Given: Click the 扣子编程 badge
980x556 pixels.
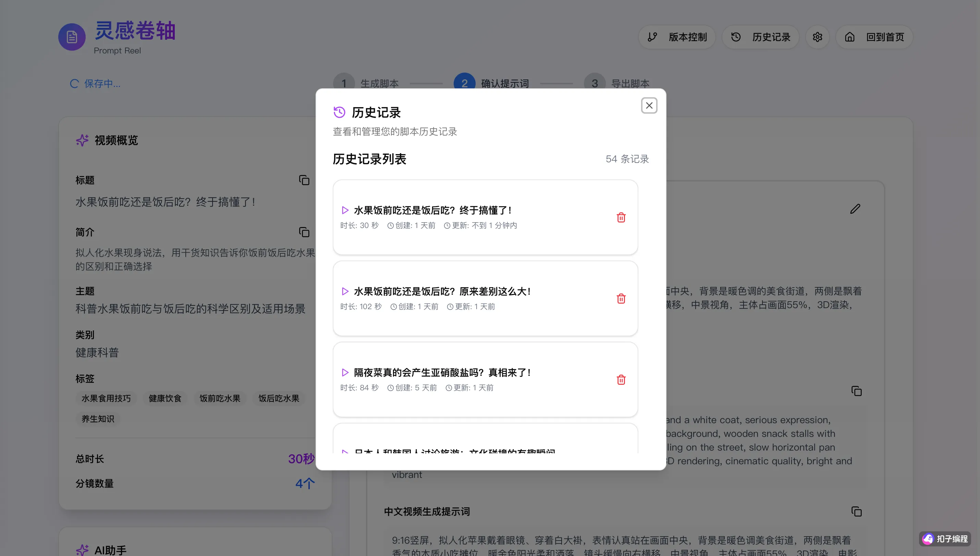Looking at the screenshot, I should click(945, 539).
